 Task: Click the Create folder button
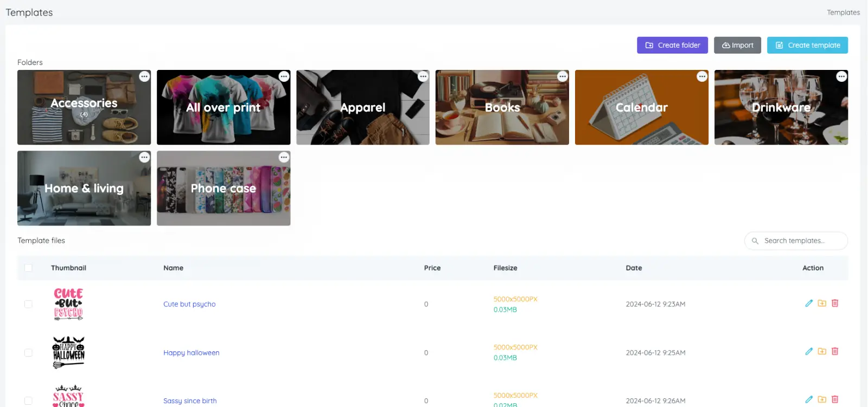673,45
